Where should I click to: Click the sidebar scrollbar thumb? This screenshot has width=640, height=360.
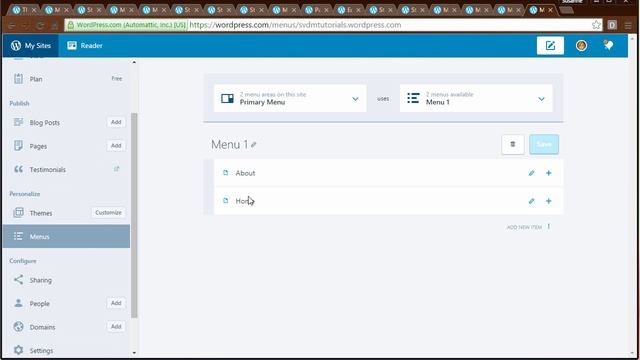click(x=134, y=216)
